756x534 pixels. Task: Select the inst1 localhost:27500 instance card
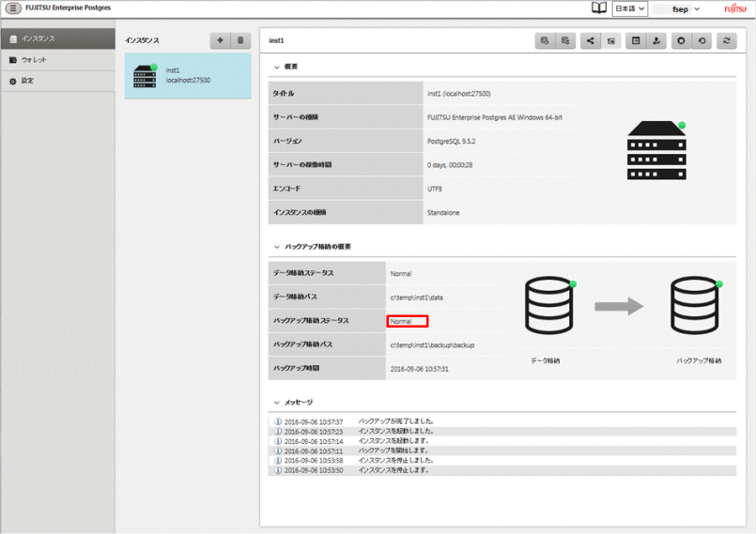coord(188,76)
